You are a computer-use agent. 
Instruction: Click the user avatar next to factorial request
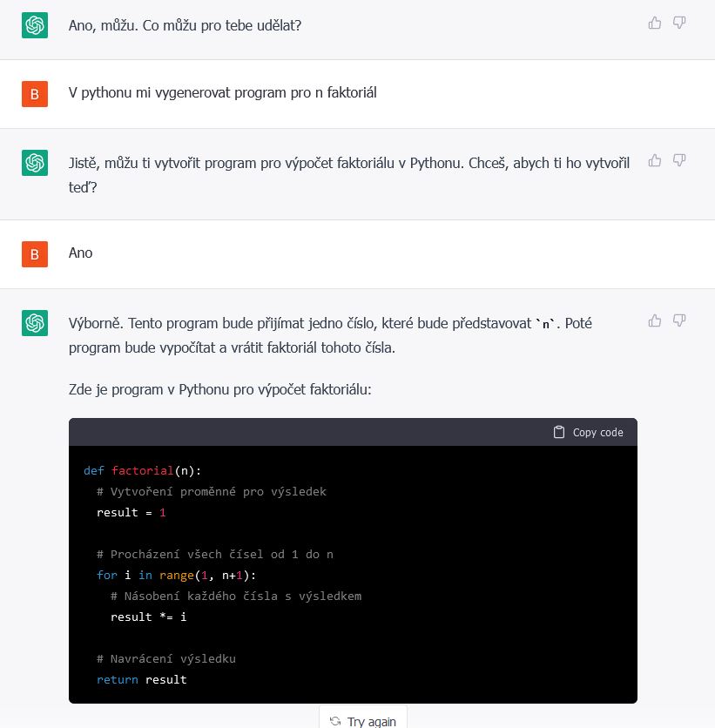point(35,94)
